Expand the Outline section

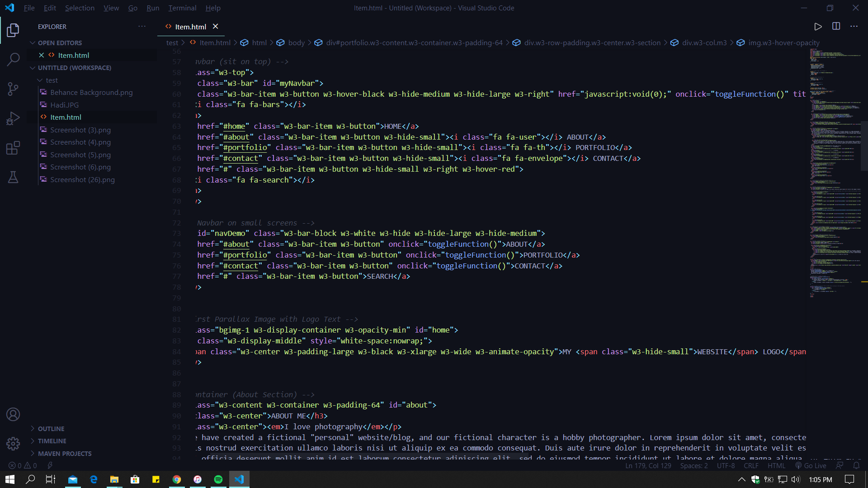click(51, 428)
